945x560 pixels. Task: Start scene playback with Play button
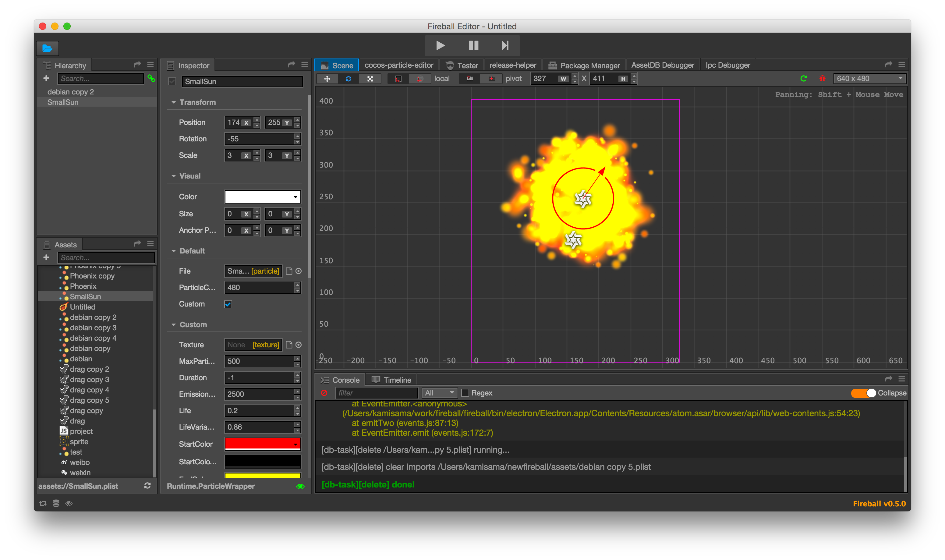[440, 46]
